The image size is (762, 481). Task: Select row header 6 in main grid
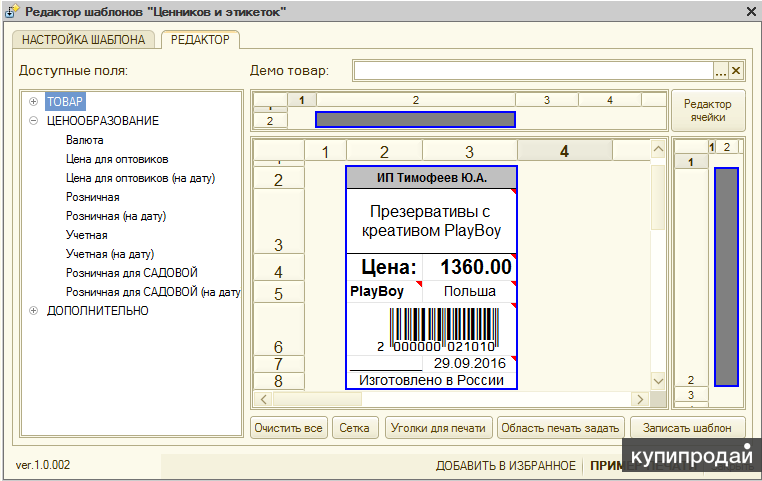click(x=278, y=329)
